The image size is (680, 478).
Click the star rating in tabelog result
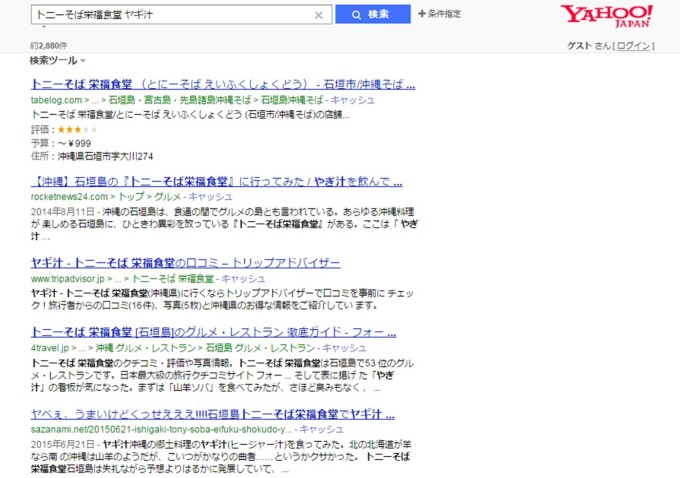pos(77,129)
